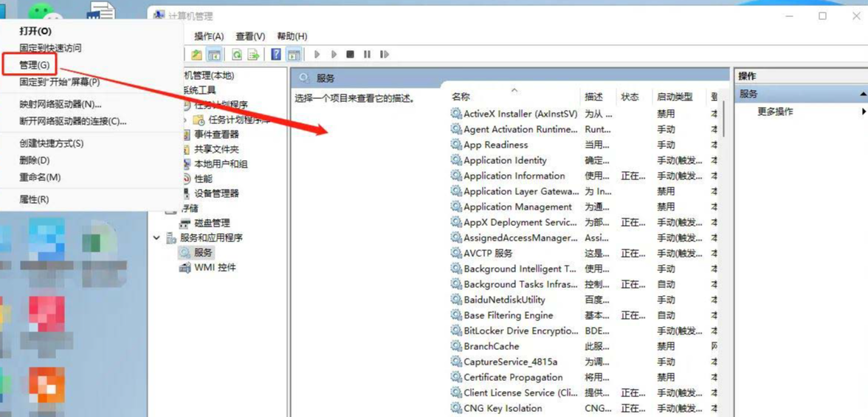Select the Application Management service name
Image resolution: width=868 pixels, height=417 pixels.
point(517,207)
